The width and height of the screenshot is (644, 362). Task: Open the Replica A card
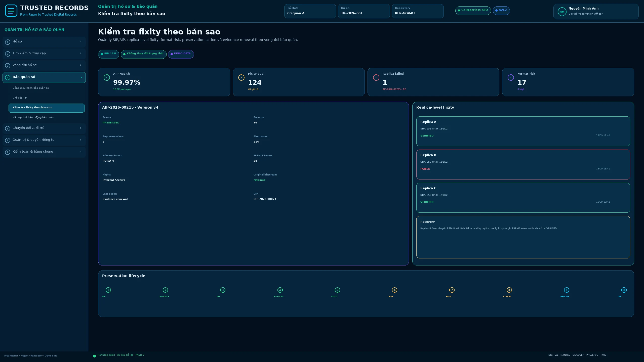coord(523,131)
